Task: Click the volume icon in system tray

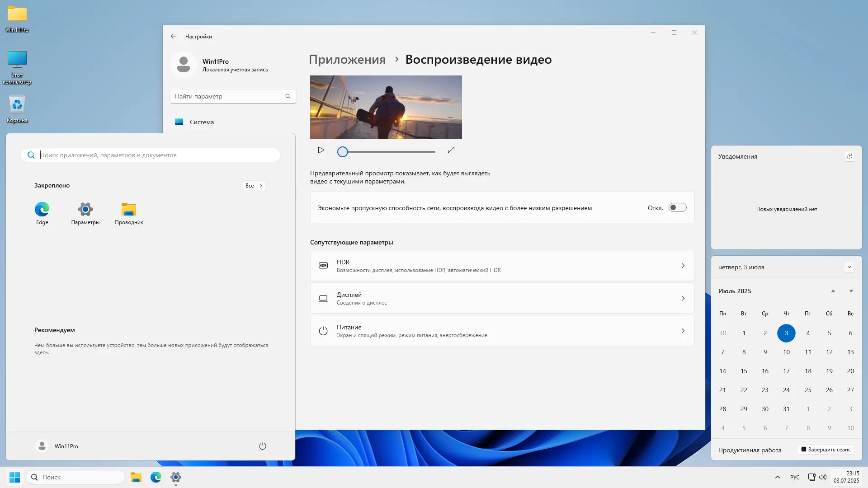Action: click(x=822, y=477)
